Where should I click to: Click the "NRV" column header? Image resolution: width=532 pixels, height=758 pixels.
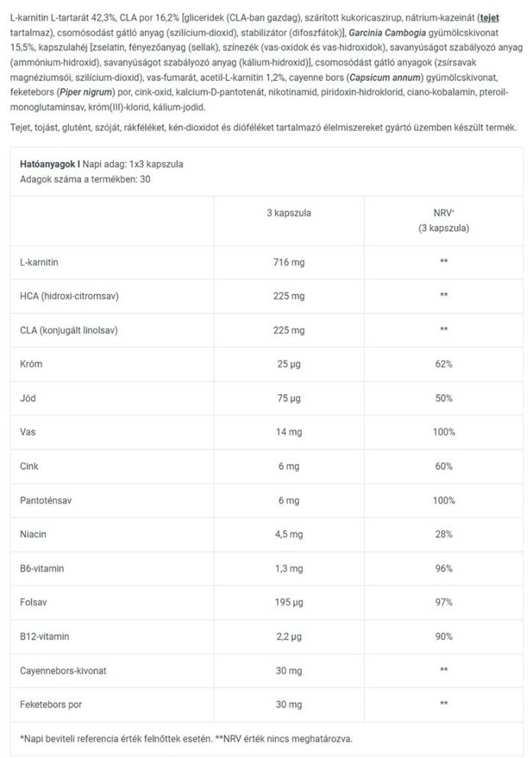coord(443,213)
